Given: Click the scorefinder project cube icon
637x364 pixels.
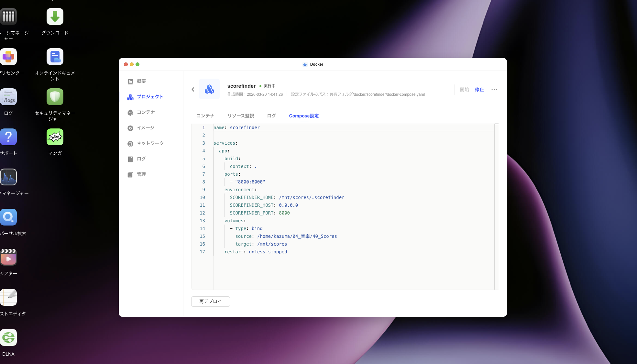Looking at the screenshot, I should [209, 89].
